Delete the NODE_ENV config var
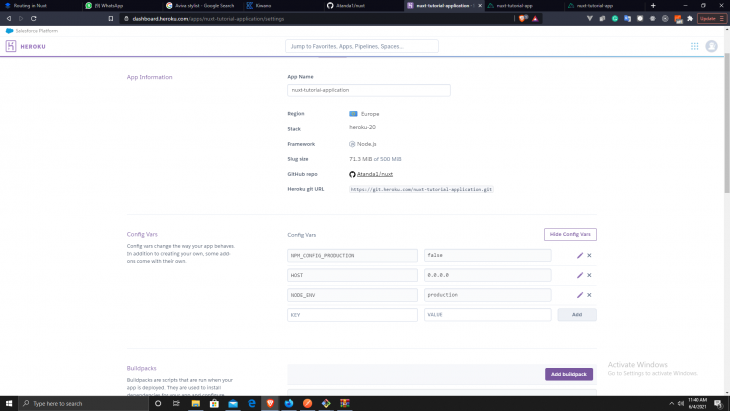Screen dimensions: 730x411 [x=589, y=295]
